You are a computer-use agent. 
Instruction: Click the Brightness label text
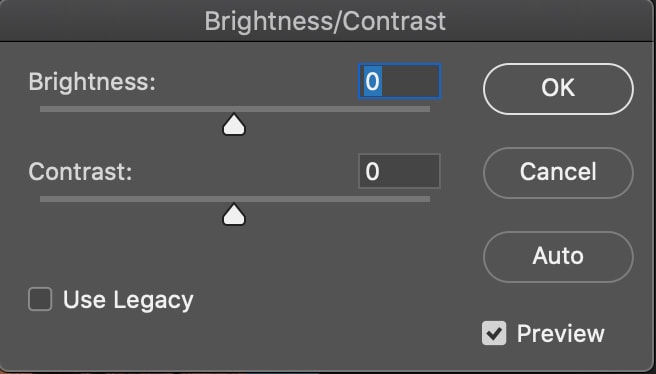(92, 82)
